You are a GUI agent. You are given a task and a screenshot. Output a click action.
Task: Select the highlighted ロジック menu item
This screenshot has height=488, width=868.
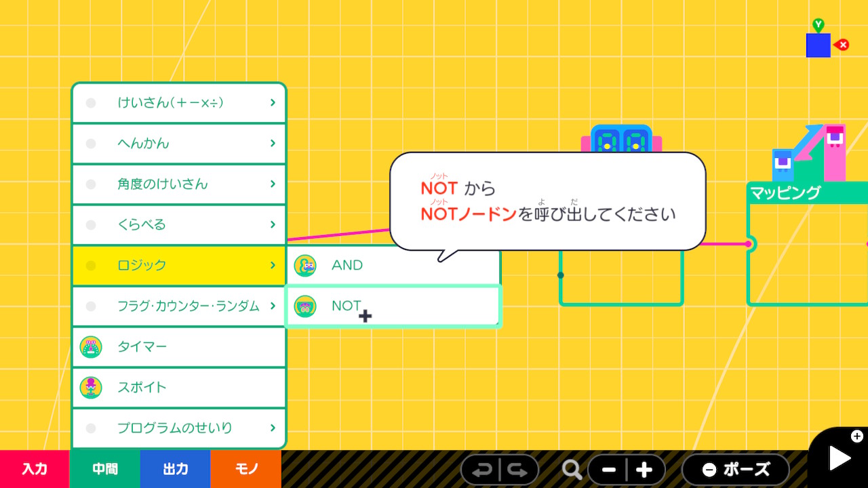[179, 266]
